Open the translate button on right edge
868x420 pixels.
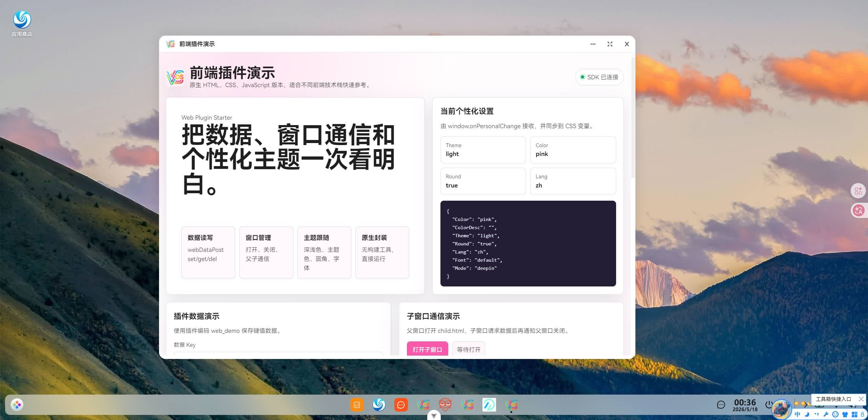tap(858, 211)
